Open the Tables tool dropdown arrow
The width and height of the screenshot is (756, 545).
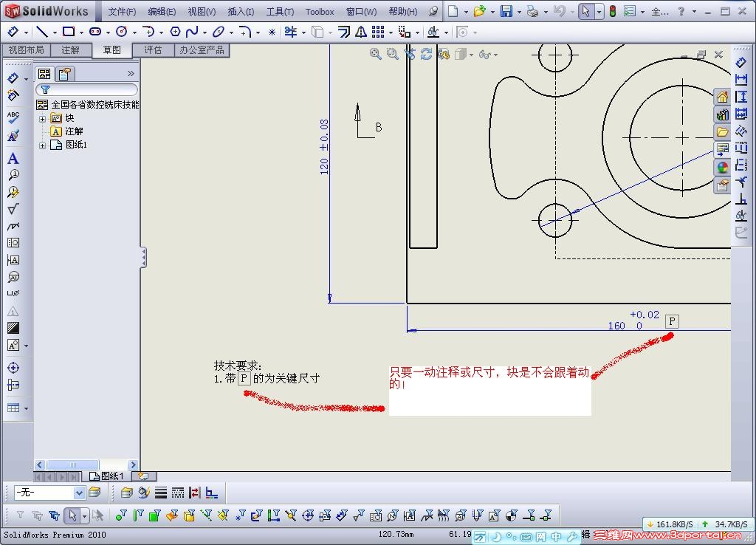[x=26, y=408]
